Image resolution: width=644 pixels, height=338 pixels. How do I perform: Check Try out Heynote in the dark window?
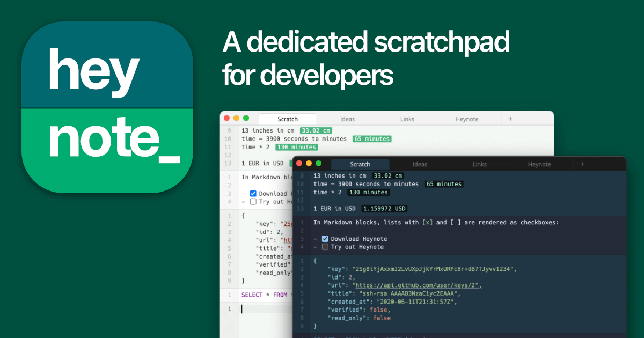click(325, 247)
